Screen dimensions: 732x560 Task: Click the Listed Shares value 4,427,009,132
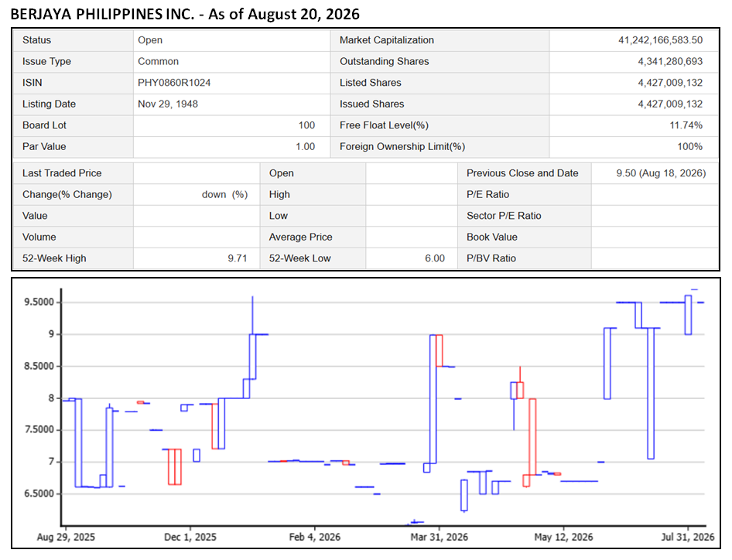[x=670, y=83]
